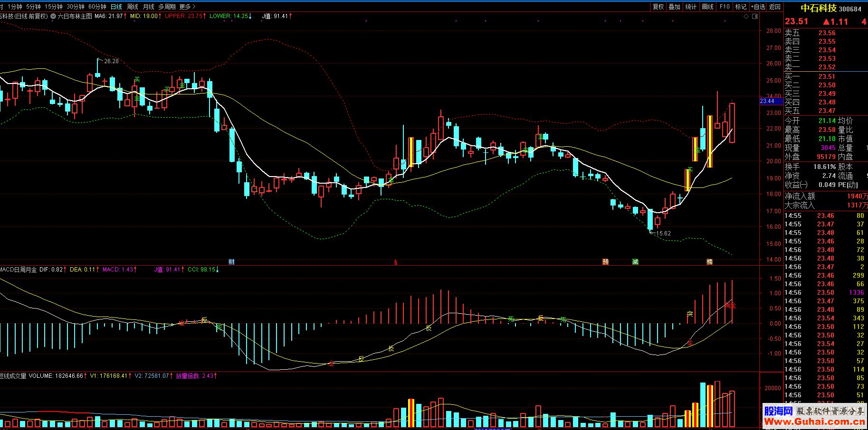The height and width of the screenshot is (430, 868).
Task: Open the 多周期 multi-period view
Action: coord(167,7)
